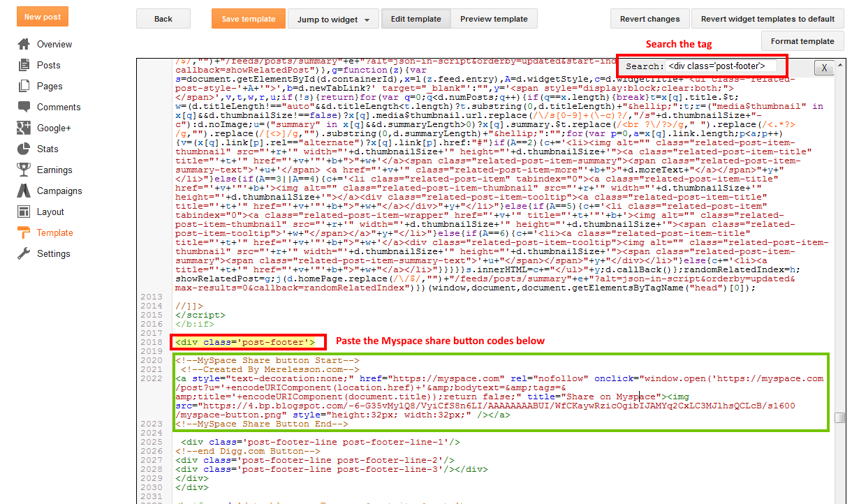Screen dimensions: 852x504
Task: Open the Comments section
Action: coord(59,107)
